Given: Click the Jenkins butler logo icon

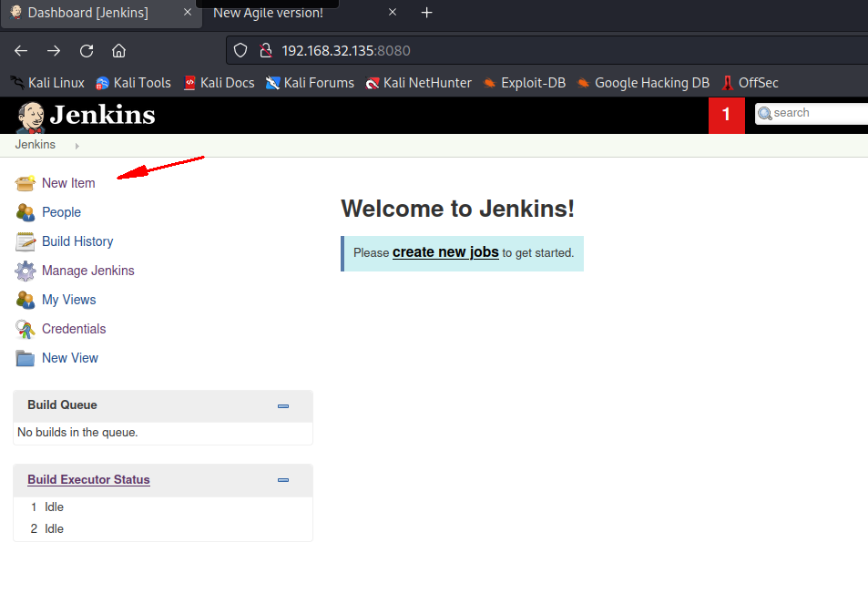Looking at the screenshot, I should pyautogui.click(x=30, y=117).
